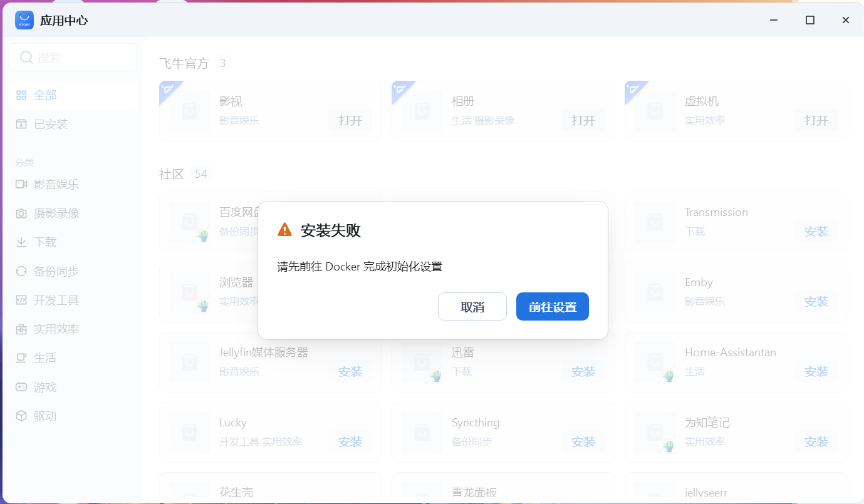This screenshot has height=504, width=864.
Task: Select the 实用效率 toolbox icon
Action: [x=21, y=329]
